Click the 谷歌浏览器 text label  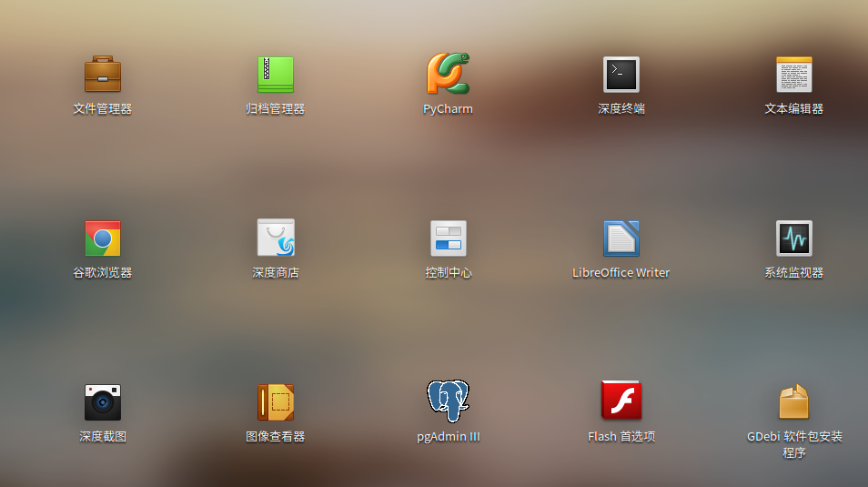(x=103, y=272)
